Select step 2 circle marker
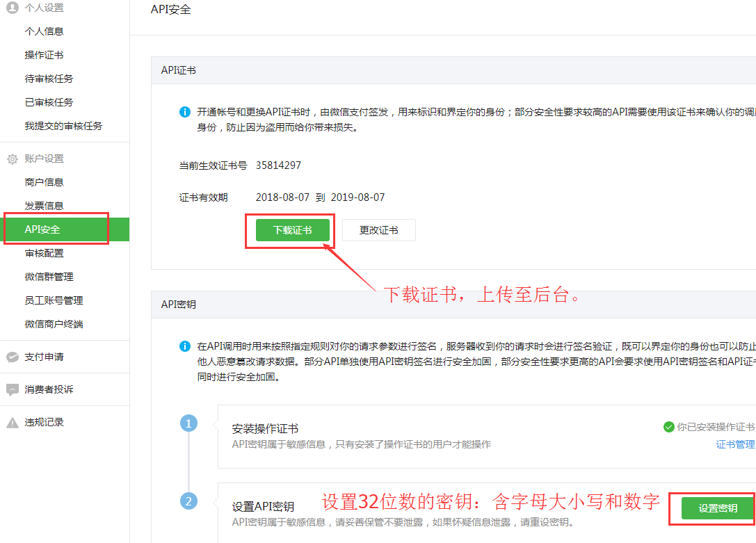Screen dimensions: 756x543 (x=188, y=501)
